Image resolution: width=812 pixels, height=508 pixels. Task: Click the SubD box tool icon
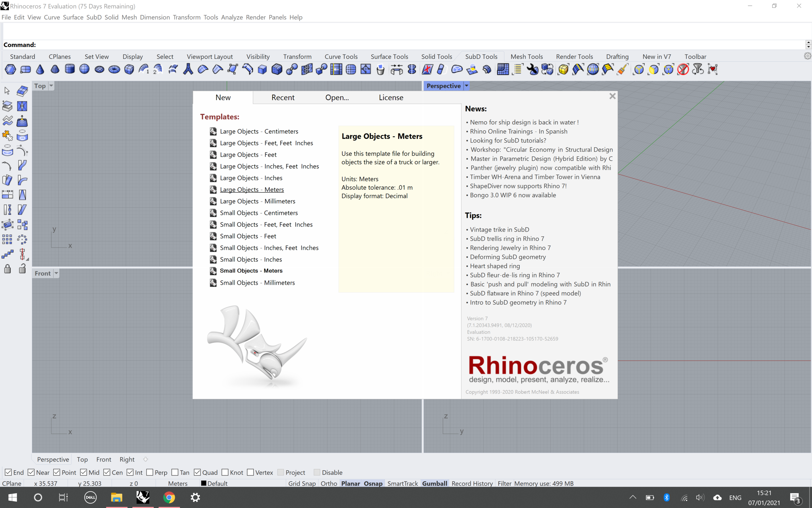(x=129, y=70)
